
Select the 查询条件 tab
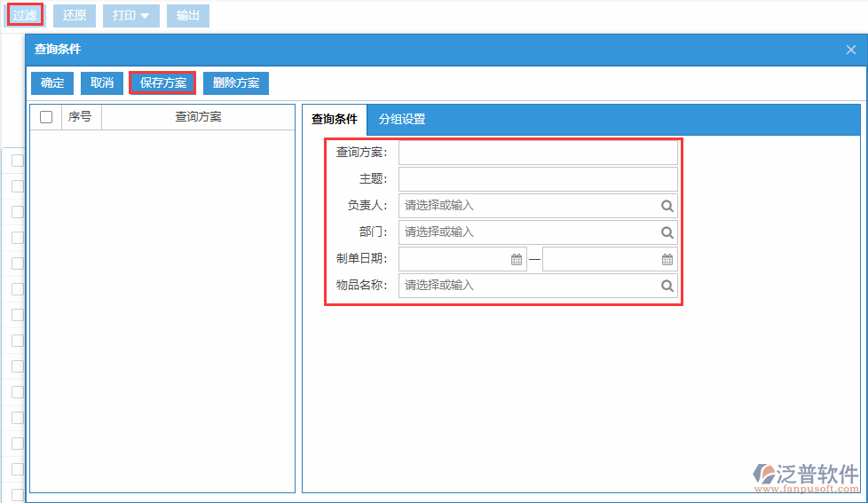pyautogui.click(x=335, y=119)
